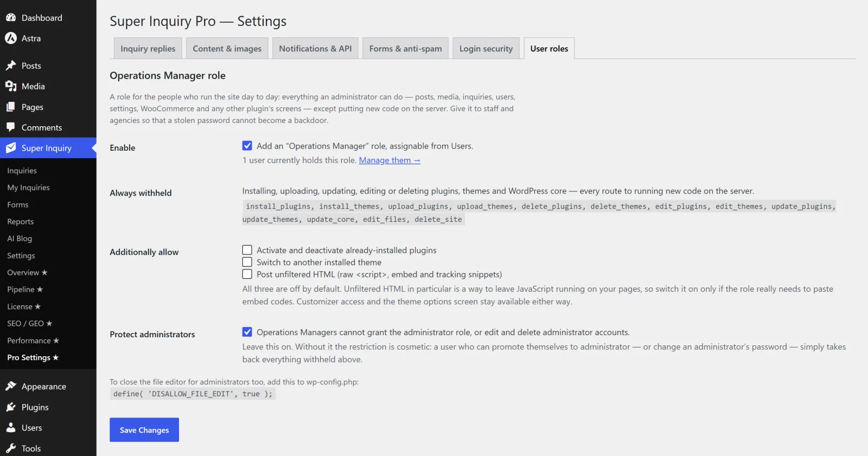The height and width of the screenshot is (456, 868).
Task: Open SEO / GEO submenu item
Action: [30, 324]
